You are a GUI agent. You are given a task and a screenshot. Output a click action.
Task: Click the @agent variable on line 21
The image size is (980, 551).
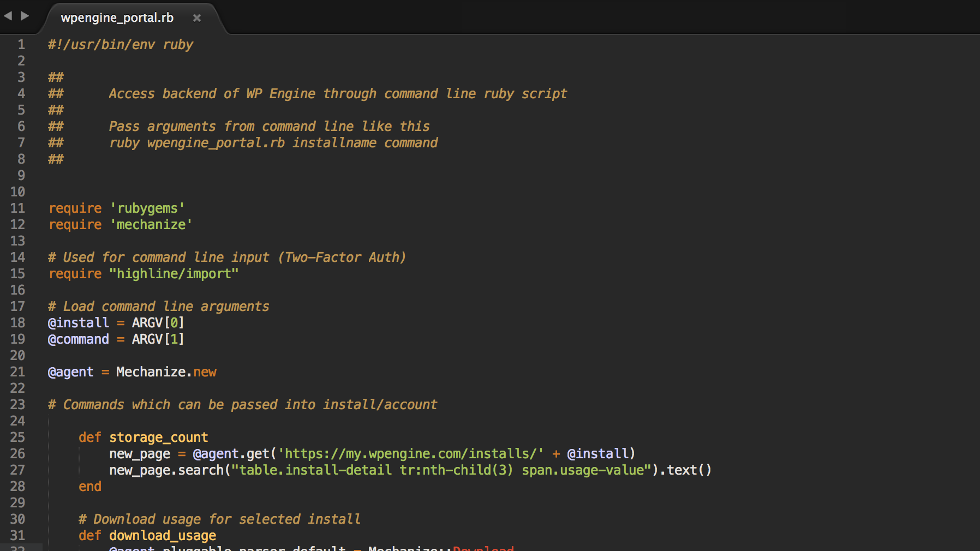(x=70, y=372)
